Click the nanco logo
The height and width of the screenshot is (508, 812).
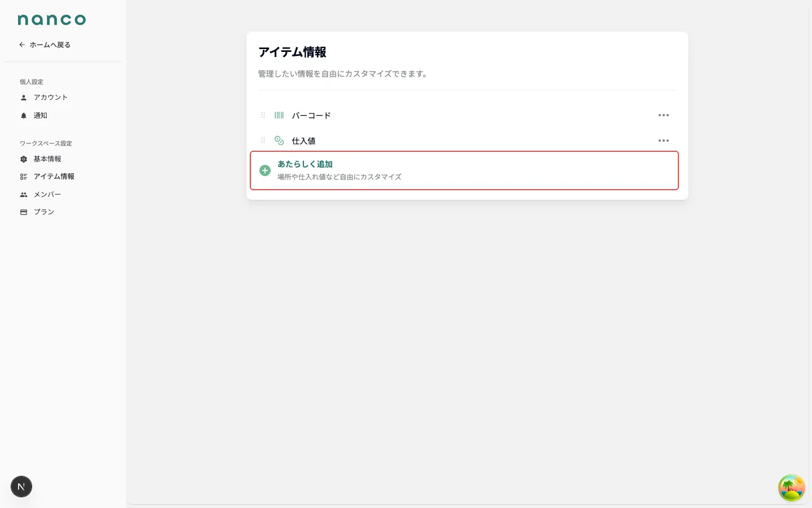(52, 20)
